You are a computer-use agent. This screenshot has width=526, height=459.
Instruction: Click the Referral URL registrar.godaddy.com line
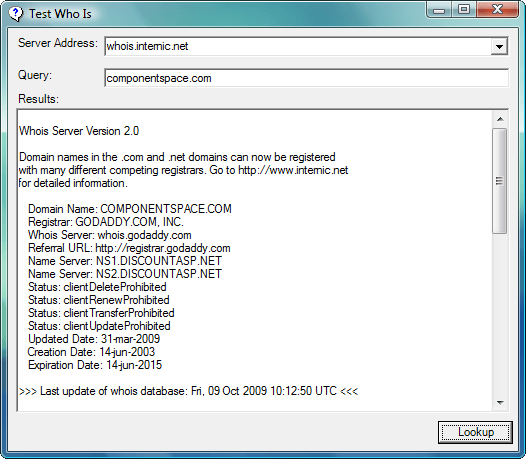(129, 248)
